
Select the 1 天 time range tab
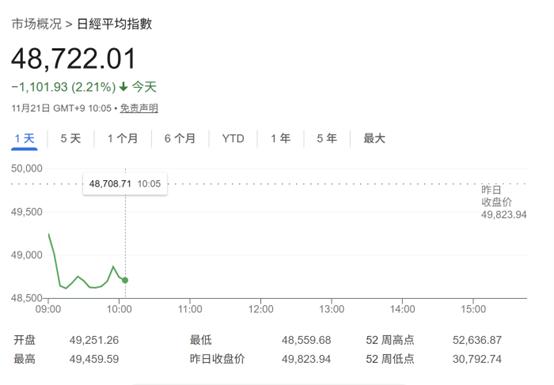24,138
